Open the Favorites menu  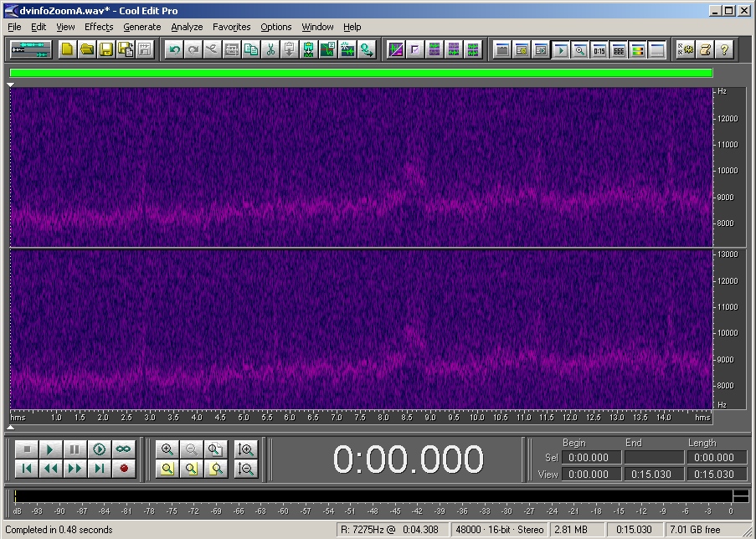(x=232, y=27)
